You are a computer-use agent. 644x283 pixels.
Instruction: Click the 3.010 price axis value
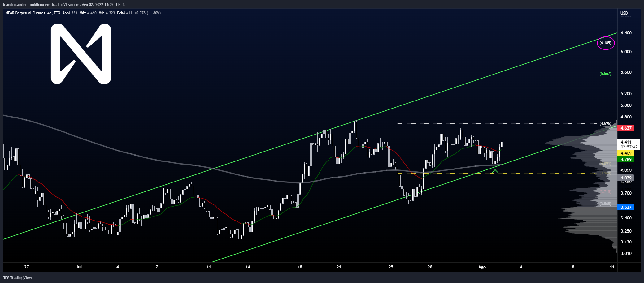[626, 253]
